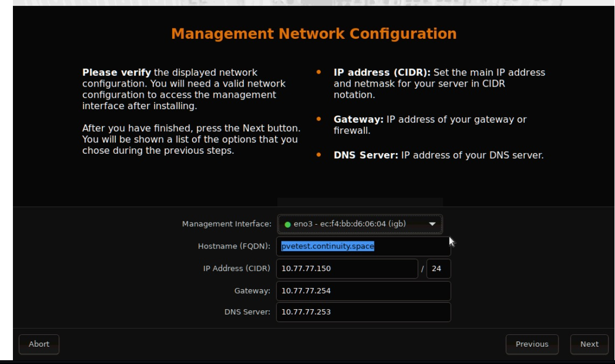Click the green link status dot for eno3
This screenshot has width=615, height=364.
click(x=288, y=224)
